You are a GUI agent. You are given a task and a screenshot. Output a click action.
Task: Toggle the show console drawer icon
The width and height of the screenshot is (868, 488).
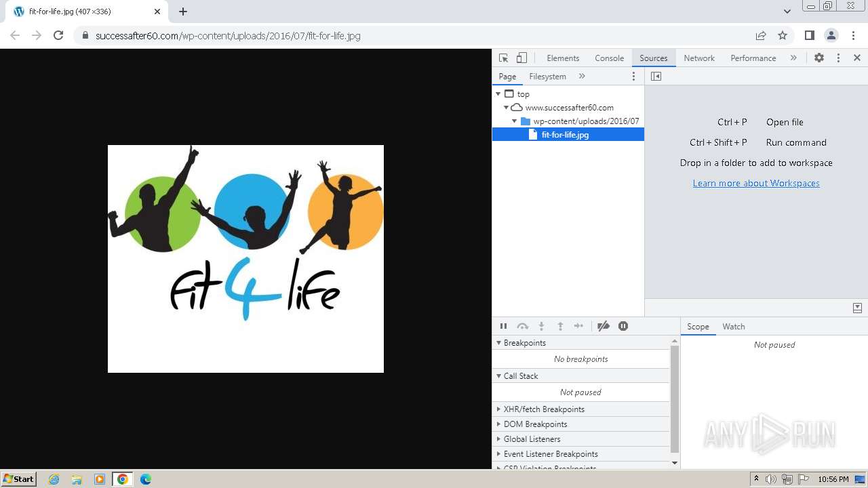[x=857, y=308]
